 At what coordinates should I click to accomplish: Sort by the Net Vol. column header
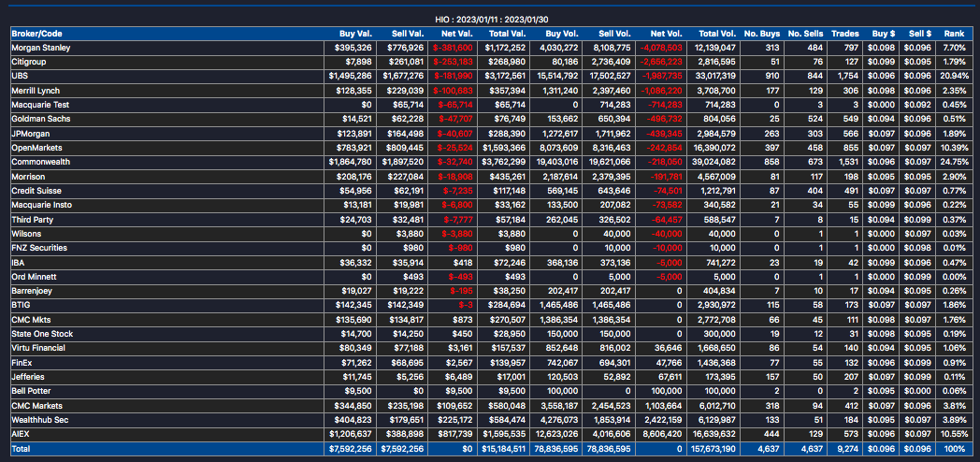click(x=666, y=33)
